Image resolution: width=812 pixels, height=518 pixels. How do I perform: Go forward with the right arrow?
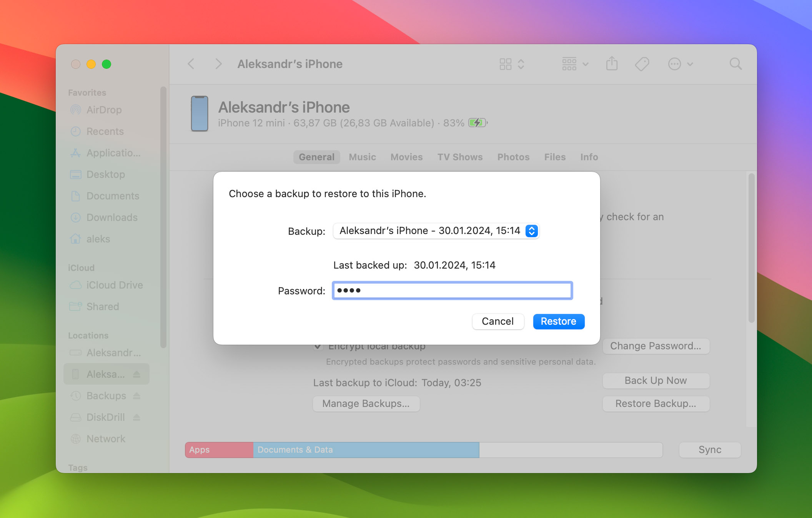tap(218, 64)
